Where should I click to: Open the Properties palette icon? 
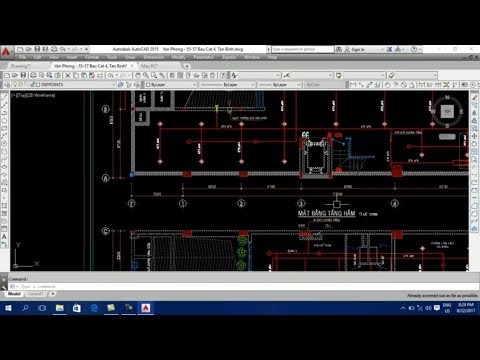point(172,75)
